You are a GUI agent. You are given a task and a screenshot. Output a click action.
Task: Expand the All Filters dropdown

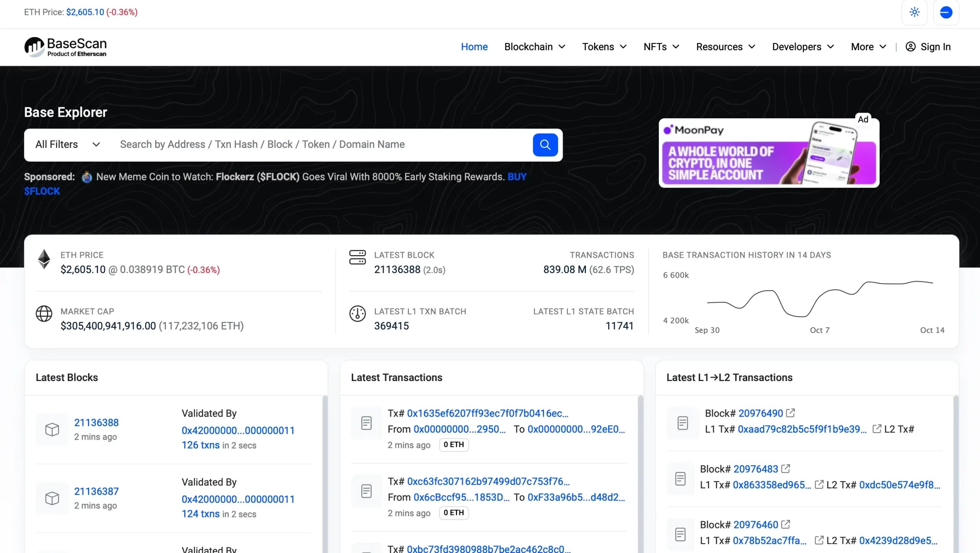(67, 144)
